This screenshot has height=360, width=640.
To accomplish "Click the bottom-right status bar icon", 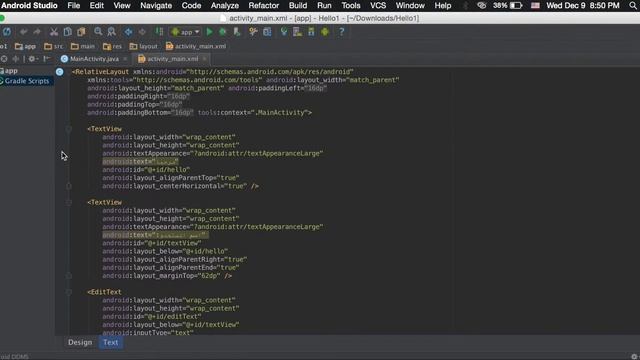I will click(x=634, y=356).
